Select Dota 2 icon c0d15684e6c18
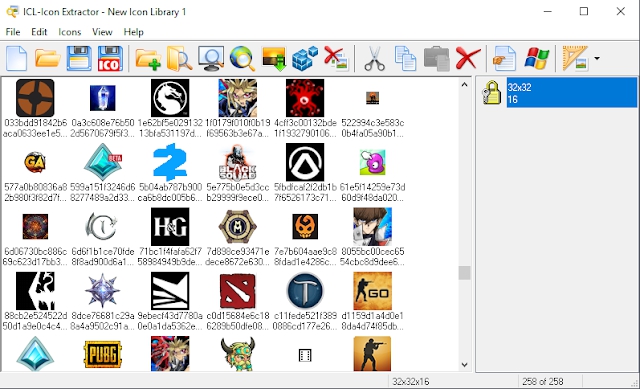Image resolution: width=640 pixels, height=389 pixels. coord(238,291)
